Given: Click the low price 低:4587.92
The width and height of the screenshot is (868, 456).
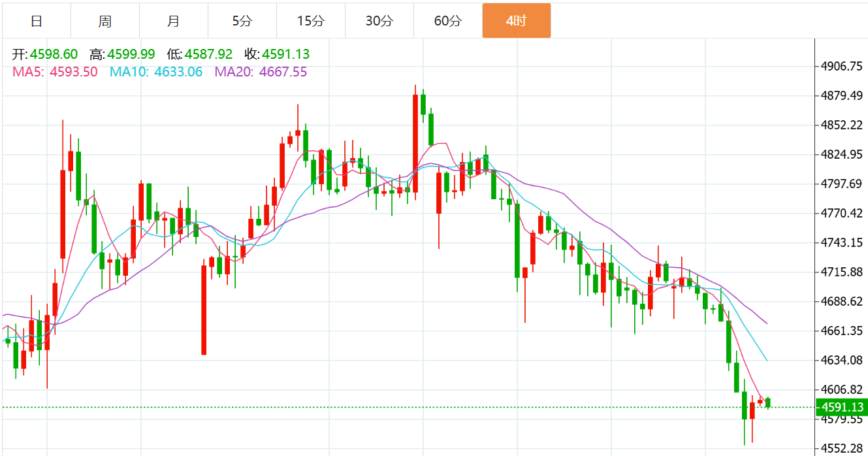Looking at the screenshot, I should point(200,54).
